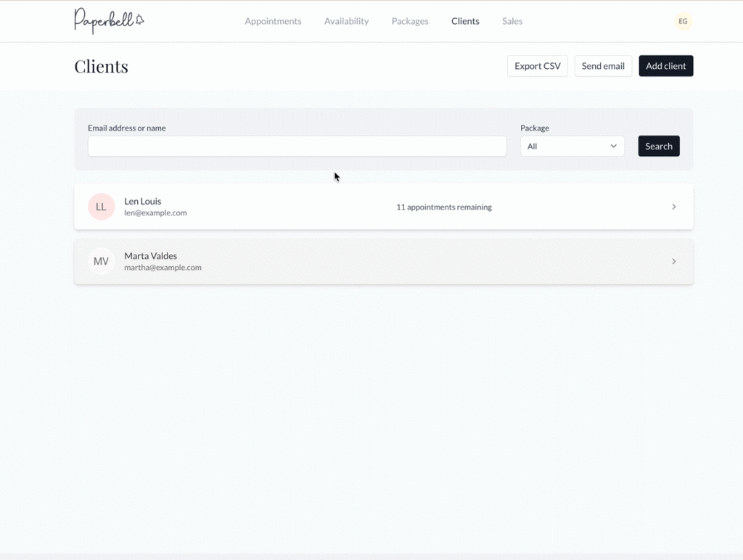Switch to the Appointments tab
This screenshot has height=560, width=743.
pos(273,21)
